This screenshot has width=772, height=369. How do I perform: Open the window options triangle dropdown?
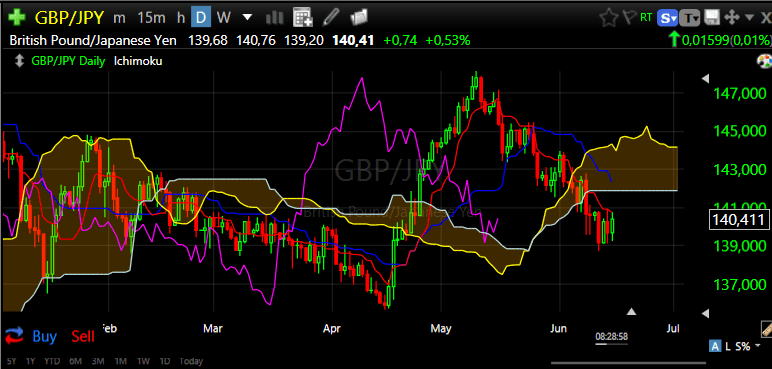pos(749,18)
